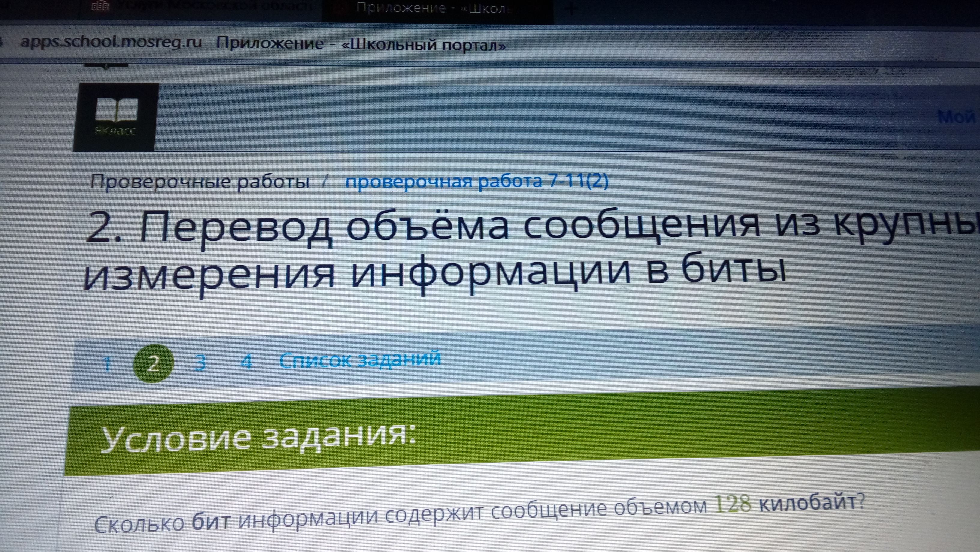Open Список заданий task list
980x552 pixels.
(x=360, y=360)
